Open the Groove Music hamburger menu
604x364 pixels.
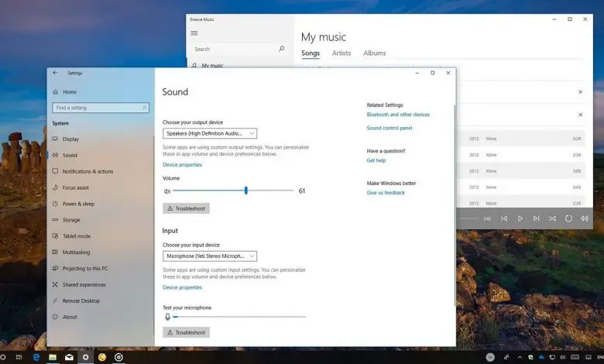[x=194, y=33]
